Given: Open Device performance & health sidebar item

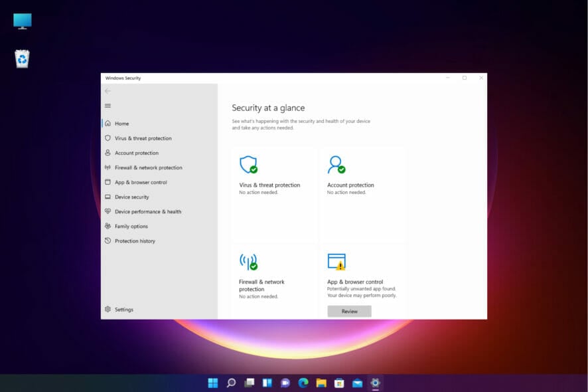Looking at the screenshot, I should [147, 211].
